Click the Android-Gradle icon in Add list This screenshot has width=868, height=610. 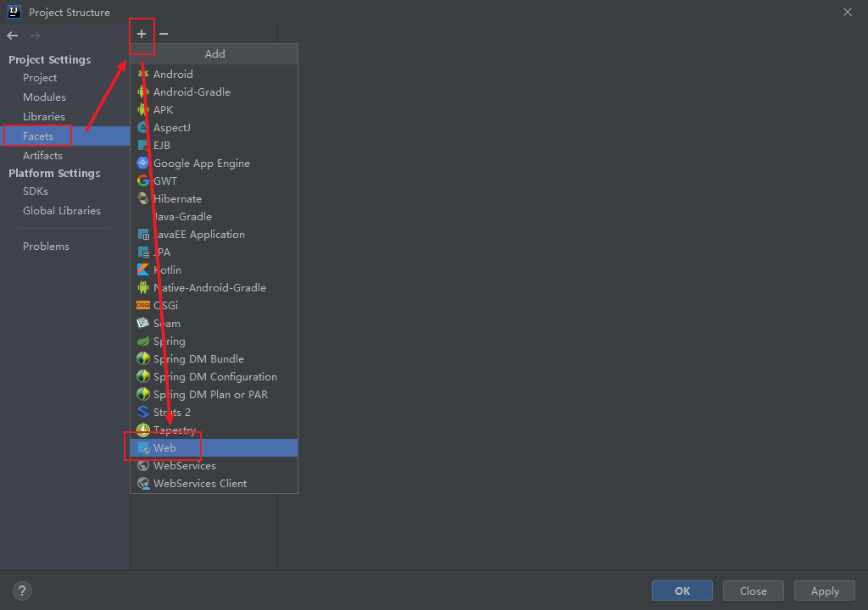click(143, 91)
